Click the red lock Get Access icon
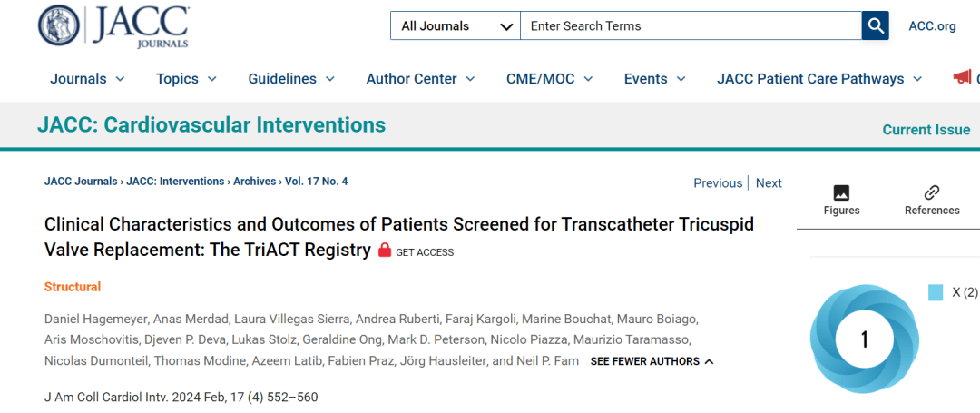Image resolution: width=980 pixels, height=413 pixels. pyautogui.click(x=385, y=251)
